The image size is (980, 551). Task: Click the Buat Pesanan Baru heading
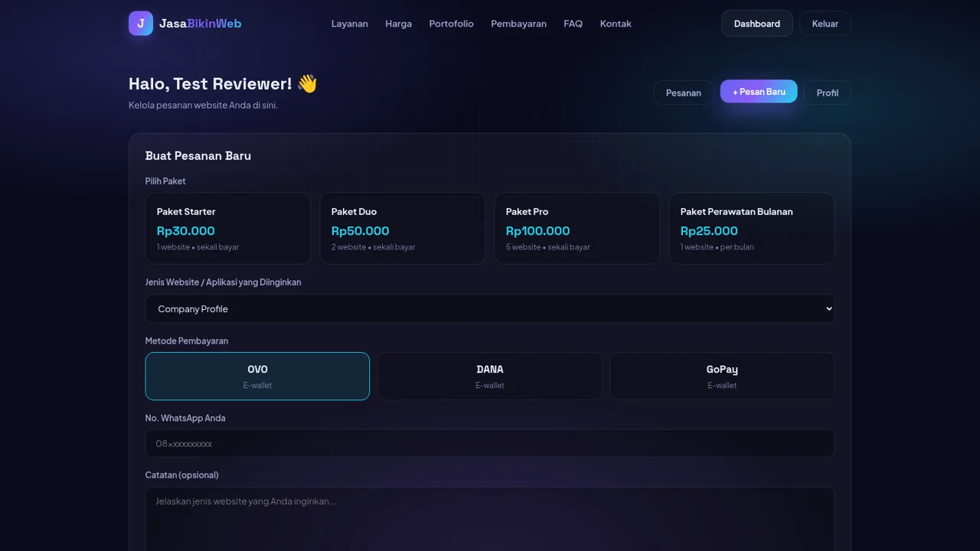(x=198, y=155)
